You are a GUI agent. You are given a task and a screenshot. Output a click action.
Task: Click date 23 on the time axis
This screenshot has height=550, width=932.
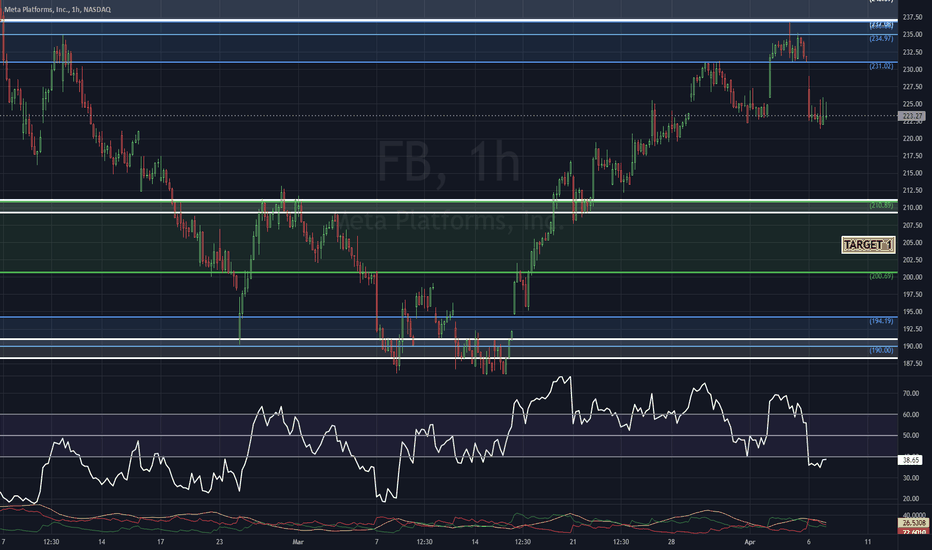coord(219,542)
